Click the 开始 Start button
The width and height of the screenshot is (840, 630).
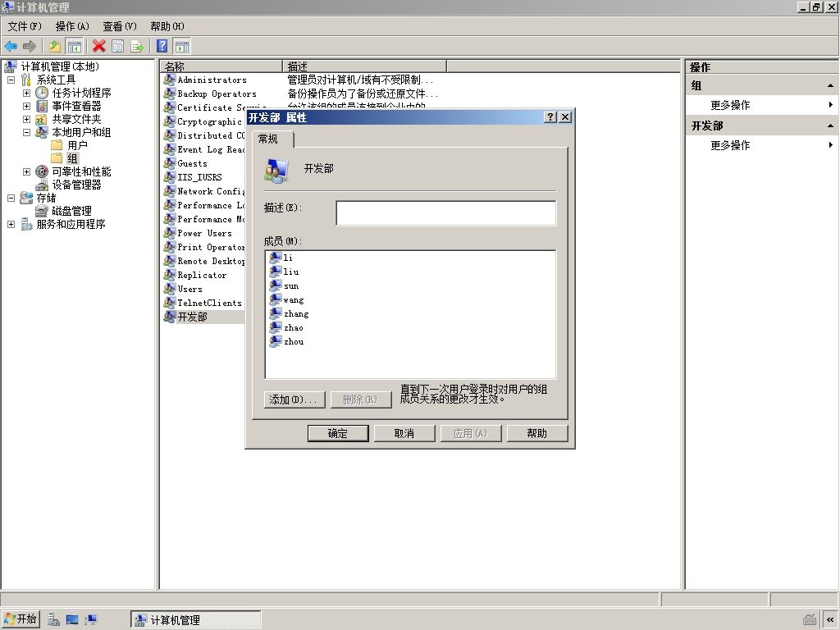pyautogui.click(x=21, y=620)
